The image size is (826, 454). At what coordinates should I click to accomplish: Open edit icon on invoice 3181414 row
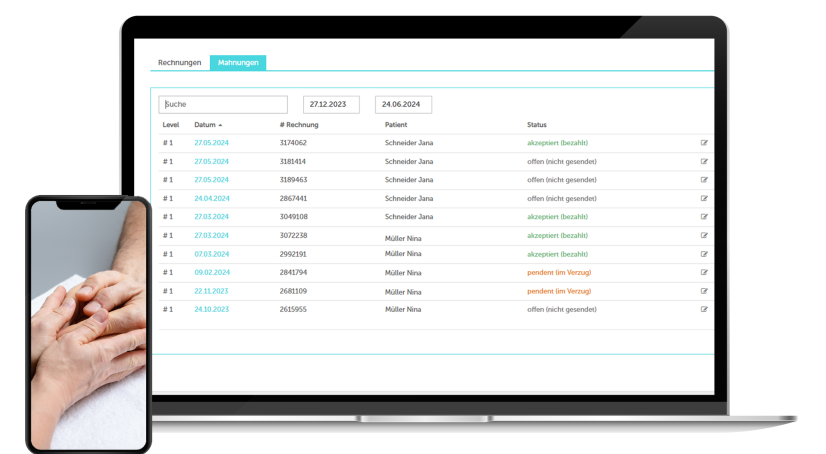704,161
